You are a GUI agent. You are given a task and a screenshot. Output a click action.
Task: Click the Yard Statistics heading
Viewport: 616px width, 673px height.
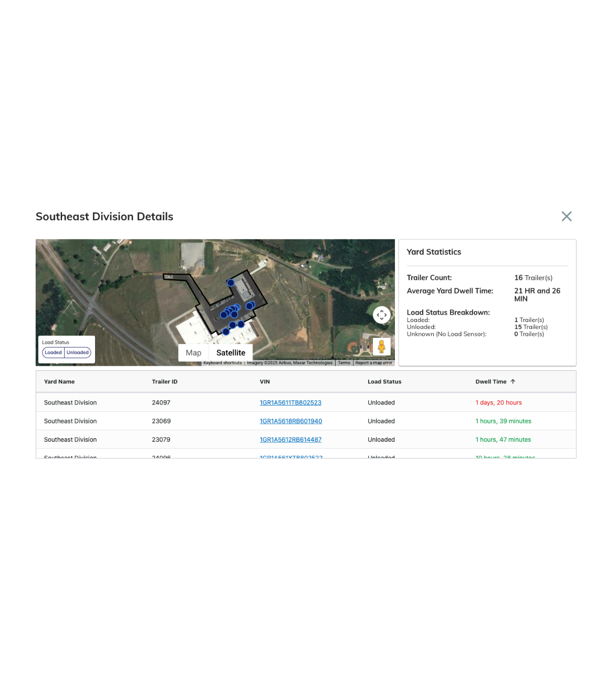pos(434,252)
